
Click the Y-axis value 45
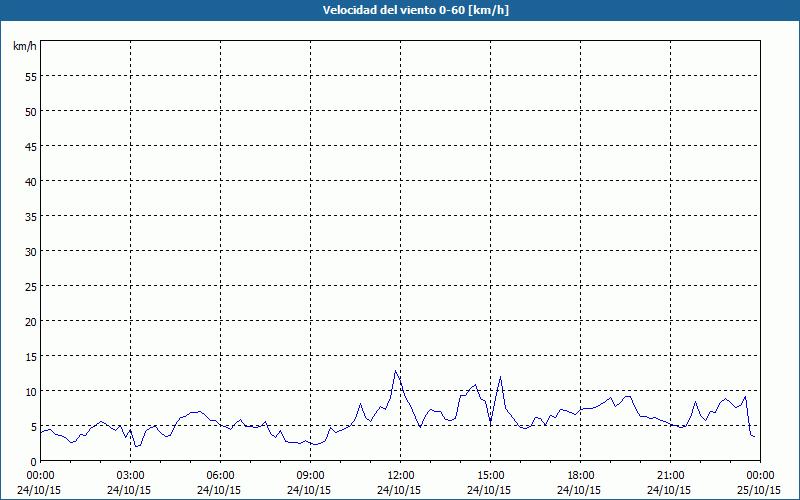[31, 146]
